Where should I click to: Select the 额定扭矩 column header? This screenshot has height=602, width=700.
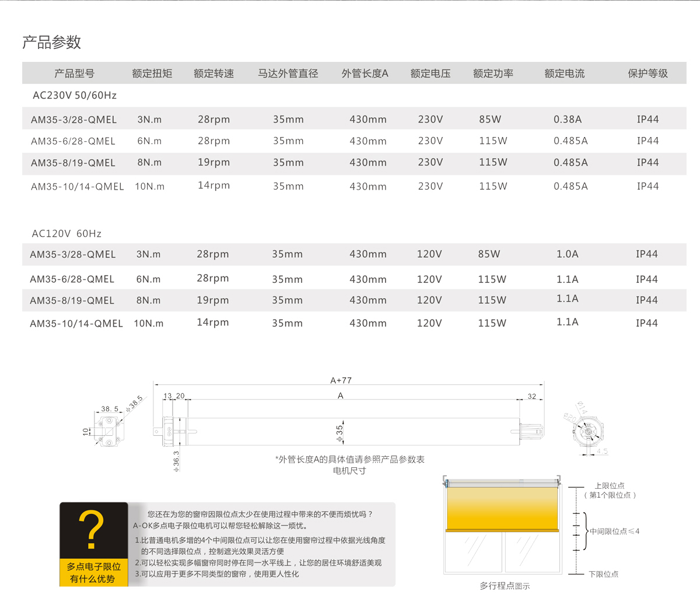152,73
